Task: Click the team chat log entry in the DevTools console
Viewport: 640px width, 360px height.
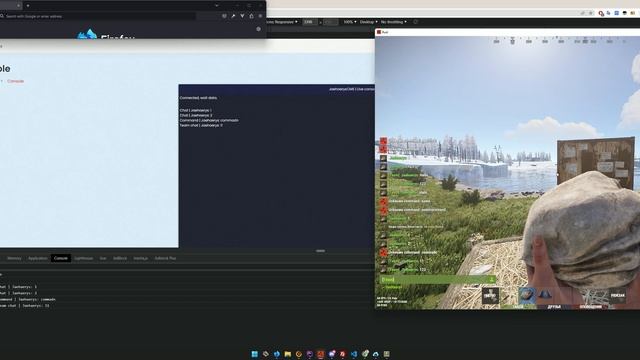Action: pyautogui.click(x=24, y=305)
